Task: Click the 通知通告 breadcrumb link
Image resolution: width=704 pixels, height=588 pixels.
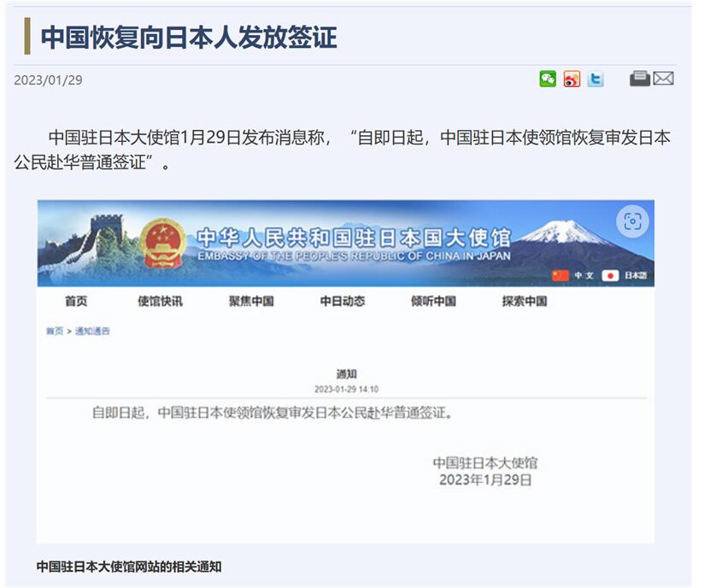Action: (92, 331)
